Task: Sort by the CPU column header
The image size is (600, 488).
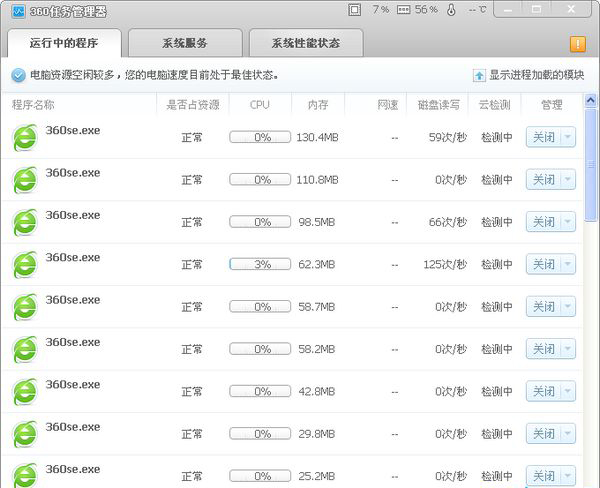Action: [x=260, y=104]
